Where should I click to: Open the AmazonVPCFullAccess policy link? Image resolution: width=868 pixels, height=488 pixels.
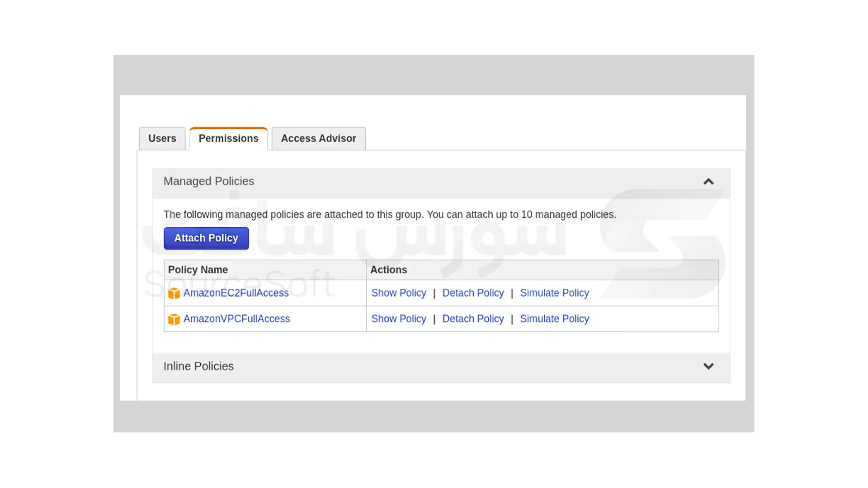pos(237,319)
